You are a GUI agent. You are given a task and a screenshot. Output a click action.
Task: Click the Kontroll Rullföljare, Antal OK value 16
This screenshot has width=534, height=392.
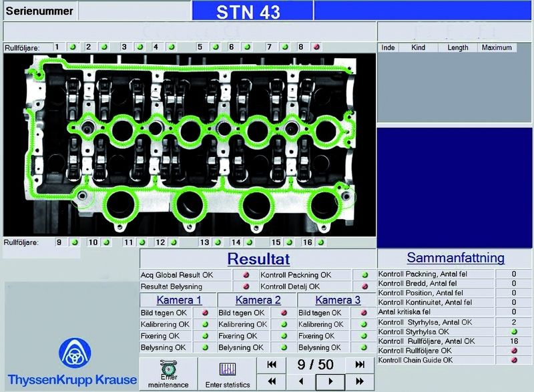(x=514, y=341)
